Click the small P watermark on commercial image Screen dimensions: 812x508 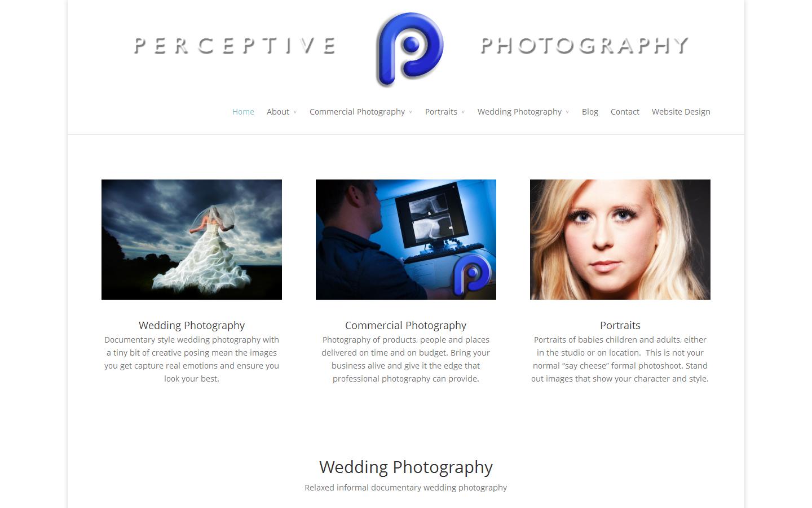[473, 274]
